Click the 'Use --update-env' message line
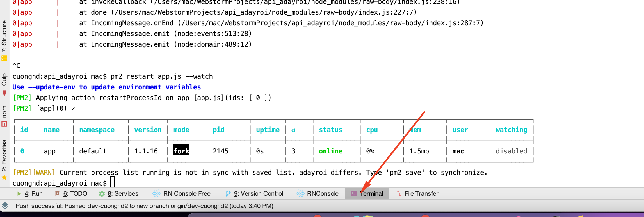The width and height of the screenshot is (644, 217). (x=107, y=87)
